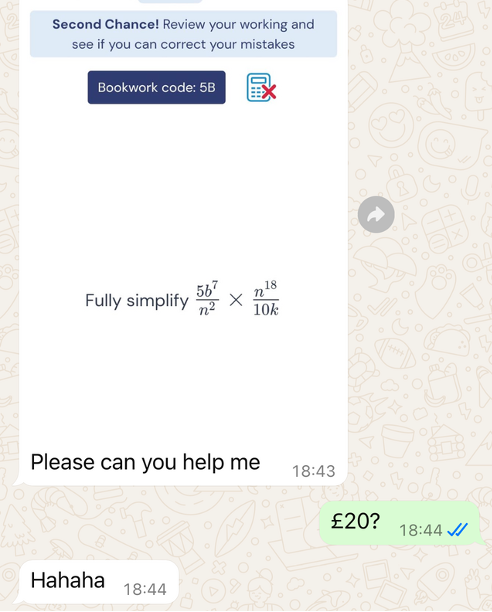Viewport: 492px width, 612px height.
Task: Tap the 18:44 time beside Hahaha
Action: pyautogui.click(x=145, y=589)
